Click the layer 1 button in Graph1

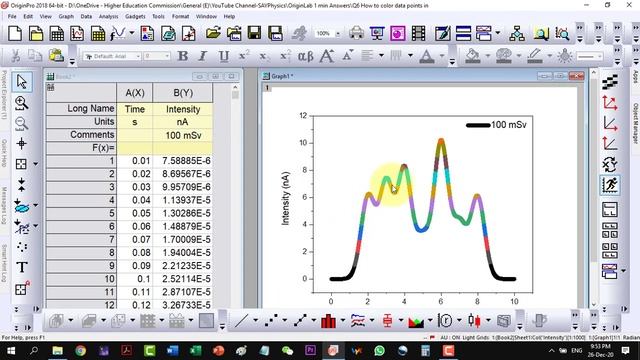[267, 88]
